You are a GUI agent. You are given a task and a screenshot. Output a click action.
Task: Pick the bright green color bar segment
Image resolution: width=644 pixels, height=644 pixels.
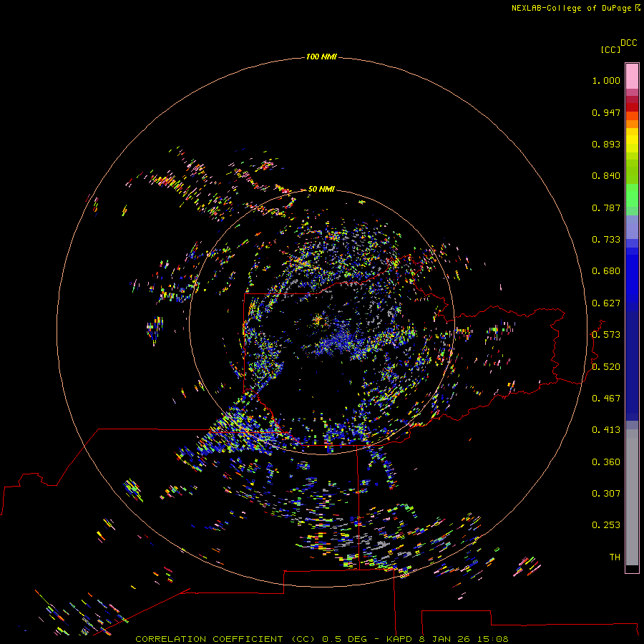pos(632,195)
